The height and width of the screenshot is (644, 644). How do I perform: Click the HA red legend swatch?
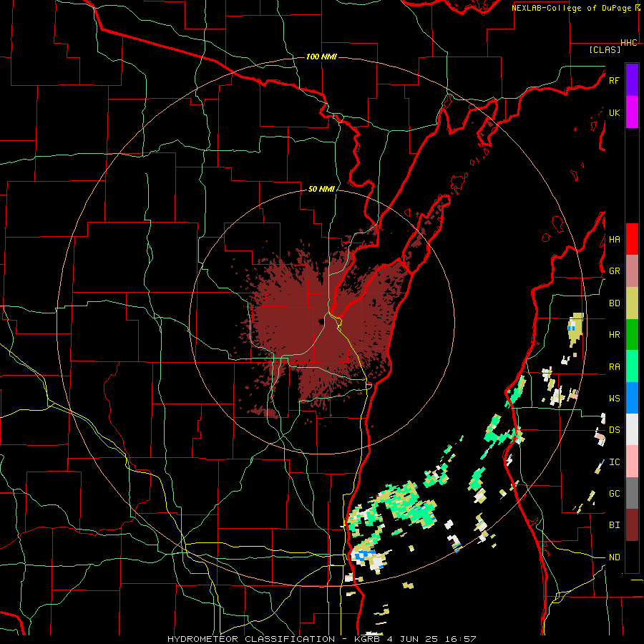pos(632,239)
